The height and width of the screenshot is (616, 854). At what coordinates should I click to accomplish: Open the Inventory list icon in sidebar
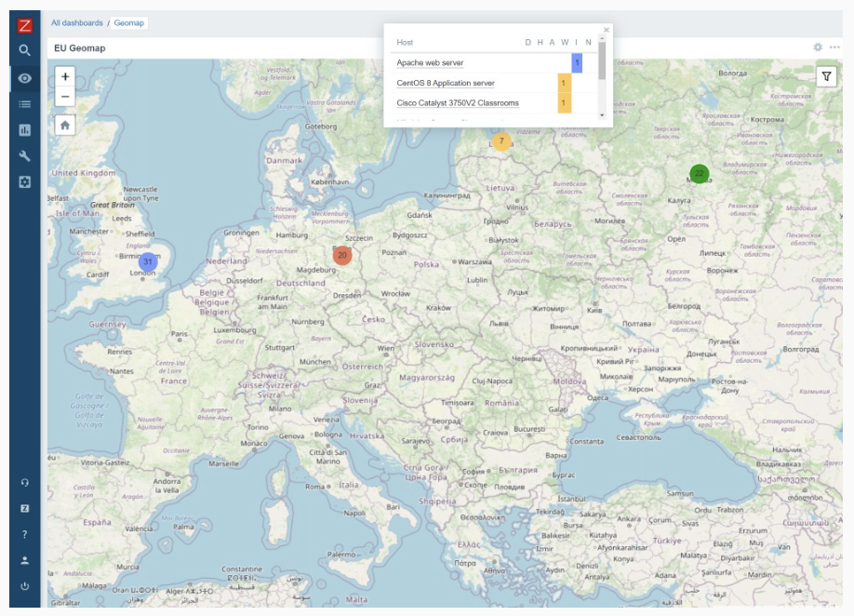tap(25, 104)
